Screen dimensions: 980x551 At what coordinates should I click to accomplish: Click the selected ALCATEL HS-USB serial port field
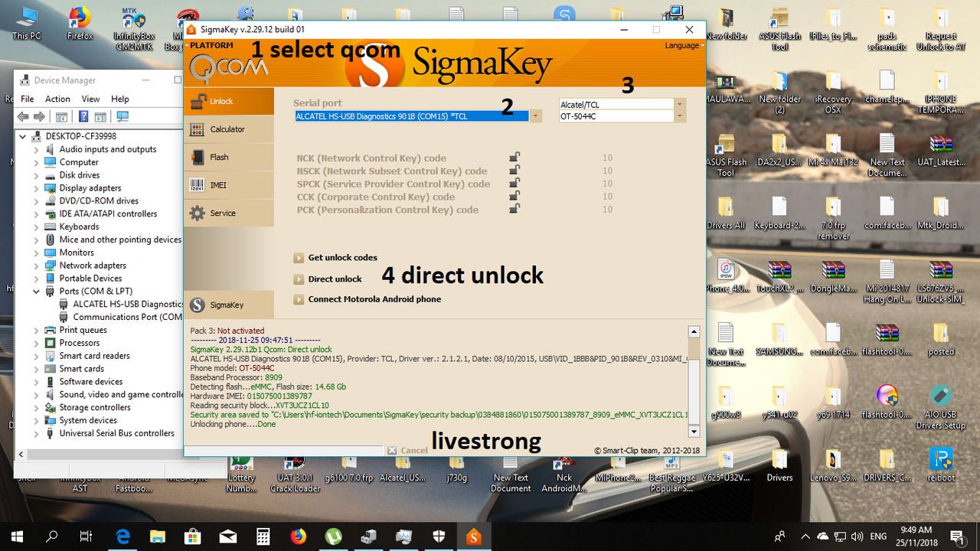point(412,116)
